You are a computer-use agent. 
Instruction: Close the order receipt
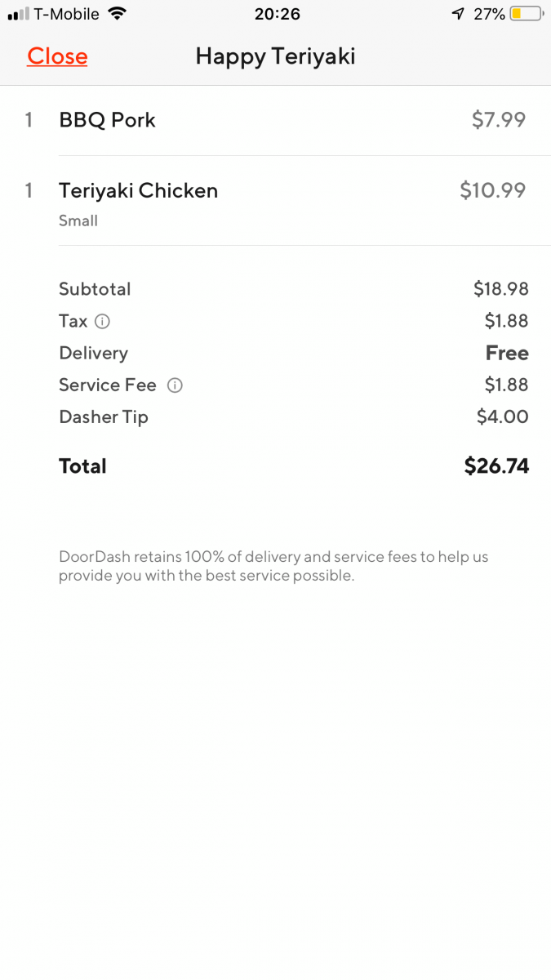point(57,56)
